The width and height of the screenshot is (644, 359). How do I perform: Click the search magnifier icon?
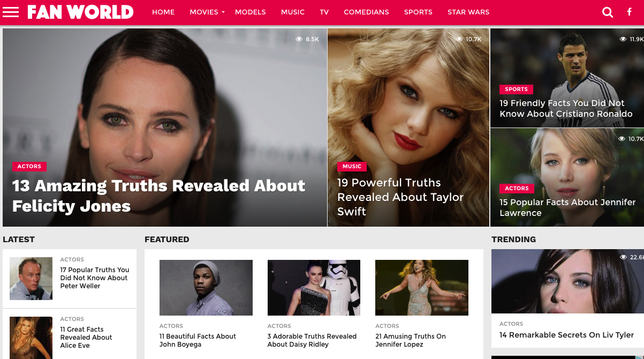[608, 12]
